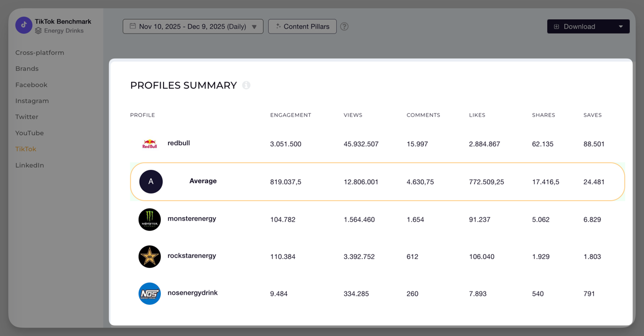644x336 pixels.
Task: Click the NOS Energy Drink profile avatar
Action: point(149,293)
